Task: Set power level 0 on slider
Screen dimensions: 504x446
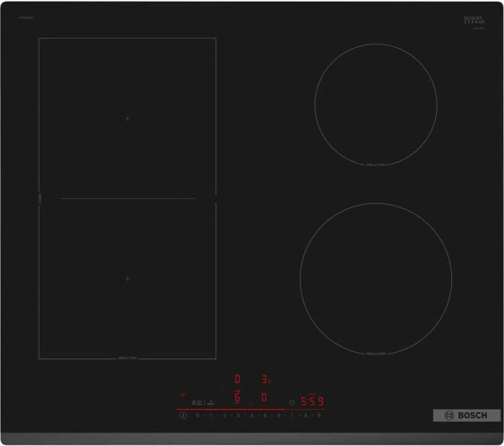Action: point(197,415)
